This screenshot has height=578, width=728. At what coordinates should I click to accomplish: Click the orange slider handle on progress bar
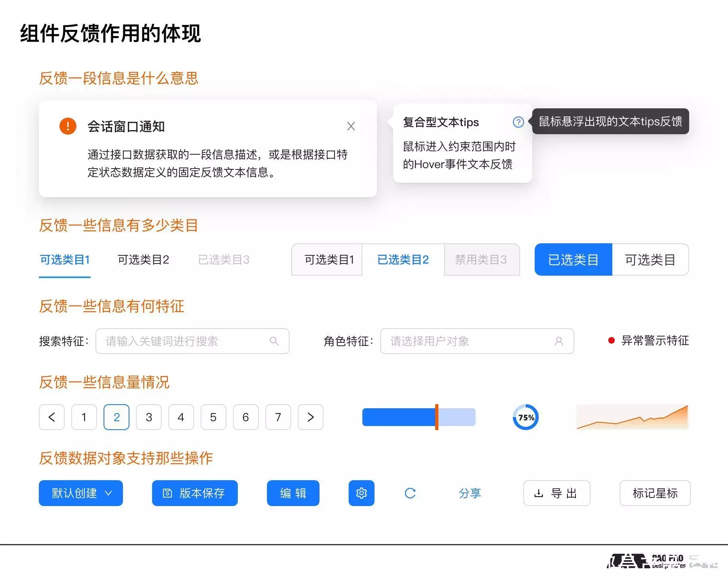click(x=437, y=417)
